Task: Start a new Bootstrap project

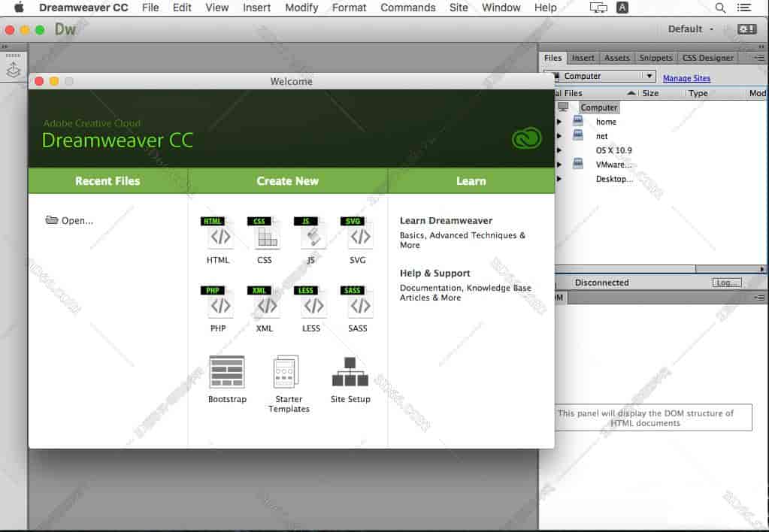Action: tap(226, 372)
